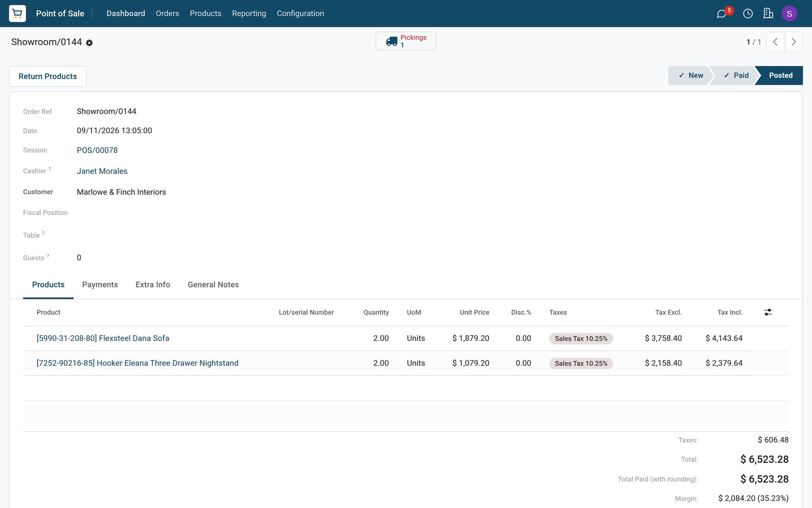Image resolution: width=812 pixels, height=508 pixels.
Task: Open the General Notes tab
Action: point(213,284)
